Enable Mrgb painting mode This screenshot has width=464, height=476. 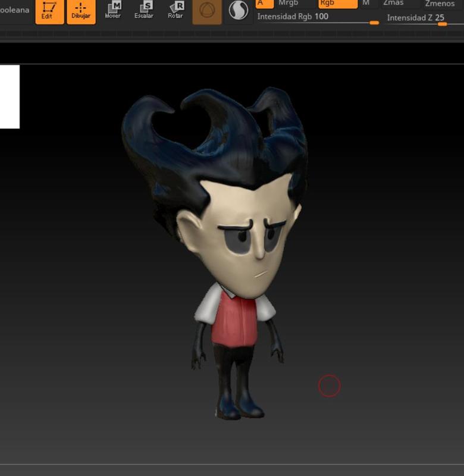[295, 4]
